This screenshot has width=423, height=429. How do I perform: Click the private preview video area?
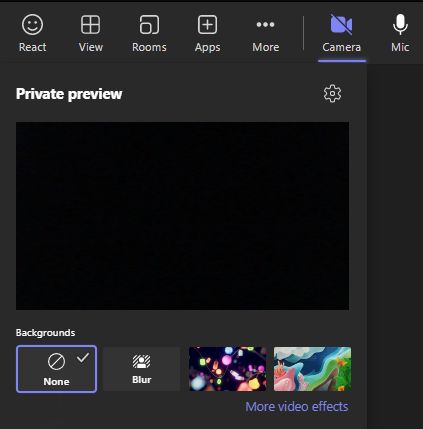point(182,216)
